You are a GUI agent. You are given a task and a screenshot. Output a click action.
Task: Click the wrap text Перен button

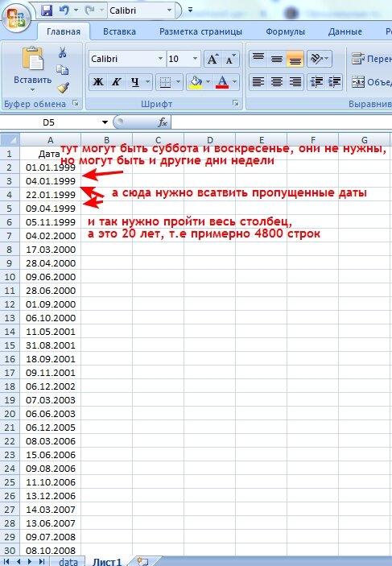pyautogui.click(x=371, y=59)
